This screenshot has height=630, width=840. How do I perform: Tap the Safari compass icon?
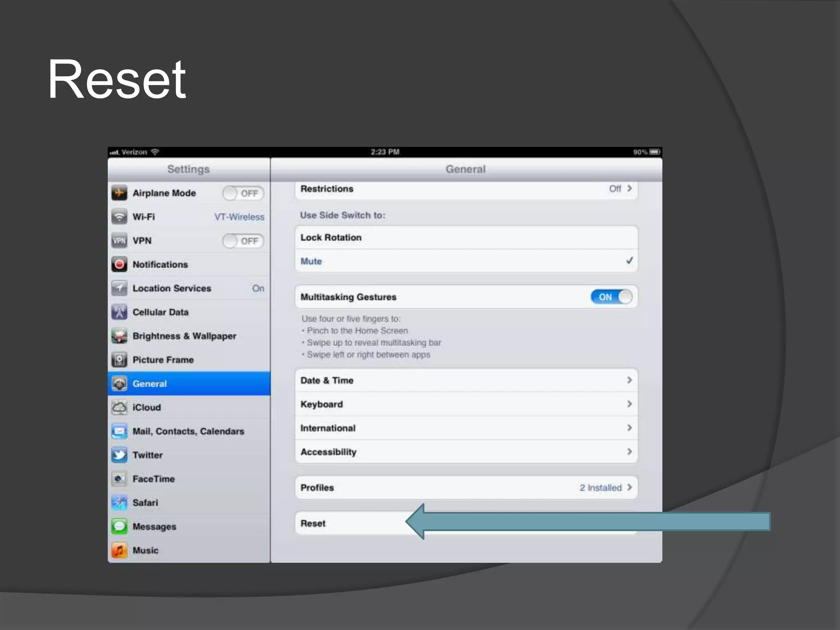coord(119,502)
